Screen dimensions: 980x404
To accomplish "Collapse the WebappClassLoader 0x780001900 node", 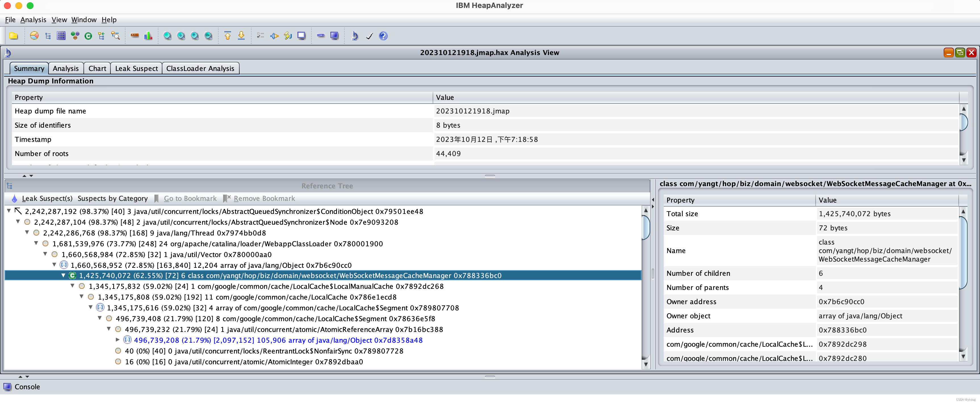I will pos(36,243).
